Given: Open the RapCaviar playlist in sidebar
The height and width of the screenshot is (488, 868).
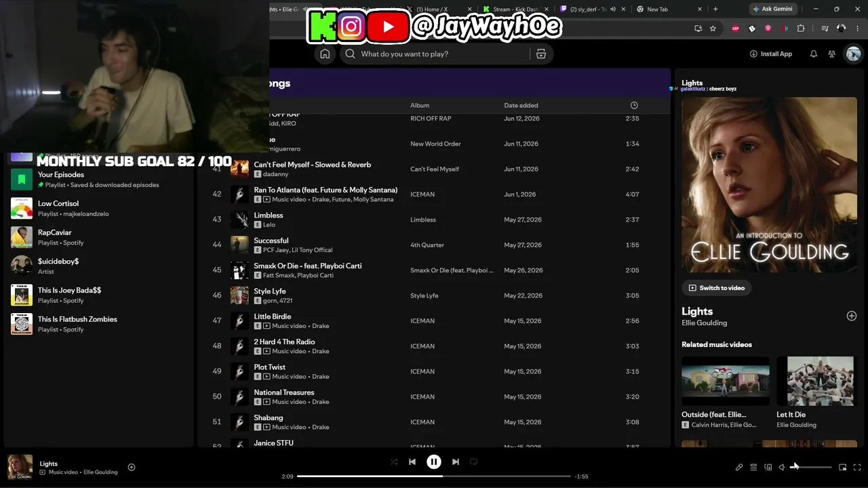Looking at the screenshot, I should [x=99, y=237].
